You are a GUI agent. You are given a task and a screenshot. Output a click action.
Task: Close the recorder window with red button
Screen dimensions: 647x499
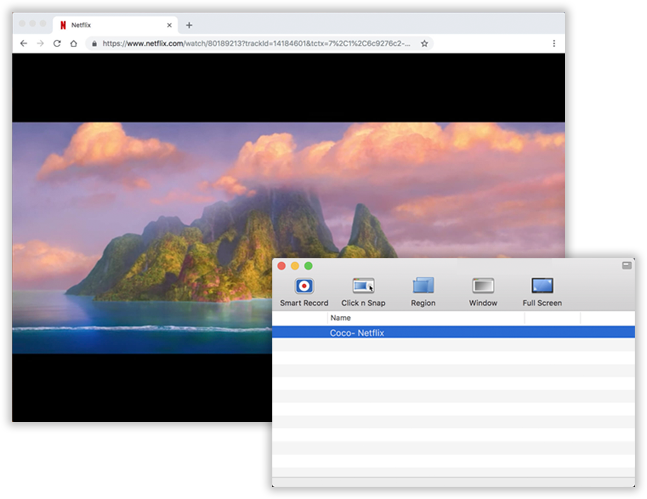(281, 266)
